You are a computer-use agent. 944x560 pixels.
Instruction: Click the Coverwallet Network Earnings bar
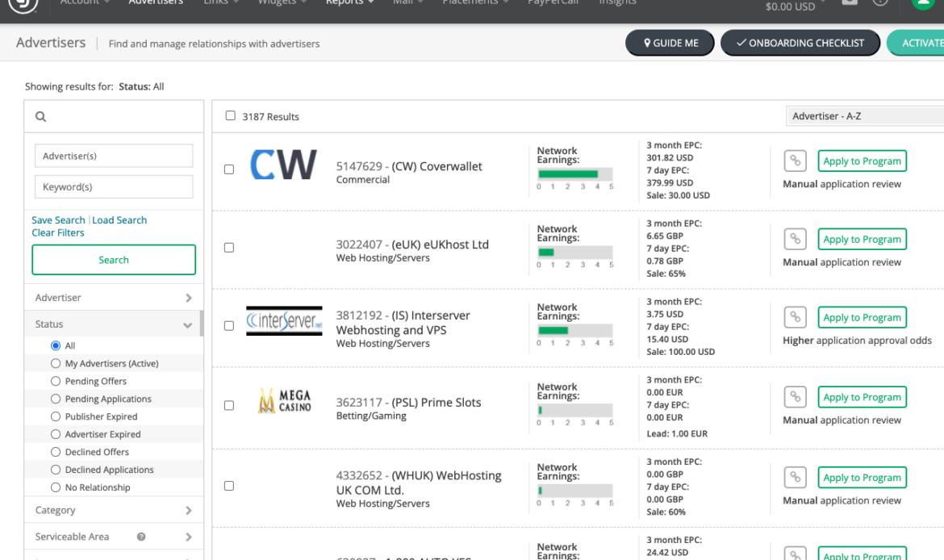pyautogui.click(x=575, y=174)
